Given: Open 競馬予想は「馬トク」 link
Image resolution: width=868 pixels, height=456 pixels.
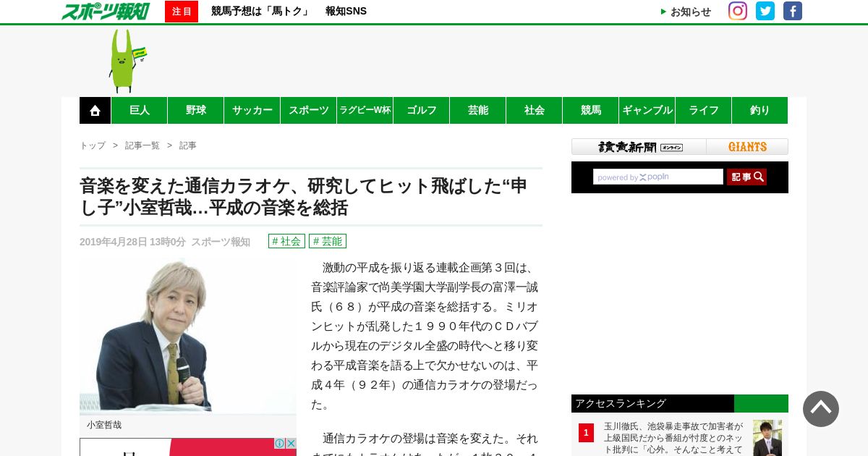Looking at the screenshot, I should point(260,12).
